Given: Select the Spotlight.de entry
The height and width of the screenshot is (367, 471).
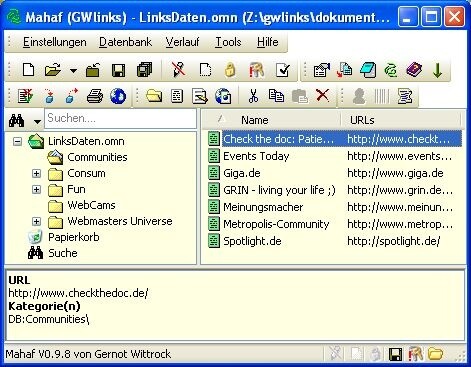Looking at the screenshot, I should (252, 241).
